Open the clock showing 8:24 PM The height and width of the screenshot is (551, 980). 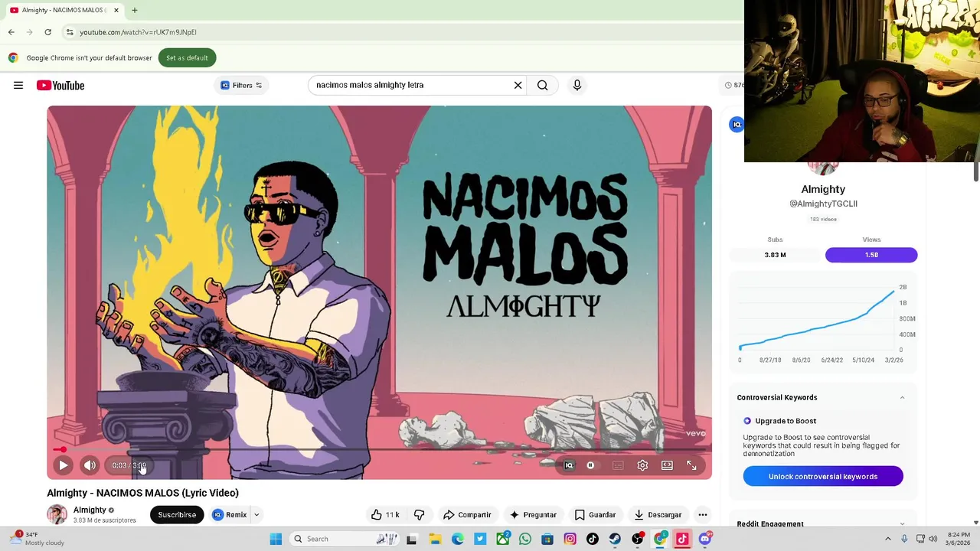click(x=958, y=539)
